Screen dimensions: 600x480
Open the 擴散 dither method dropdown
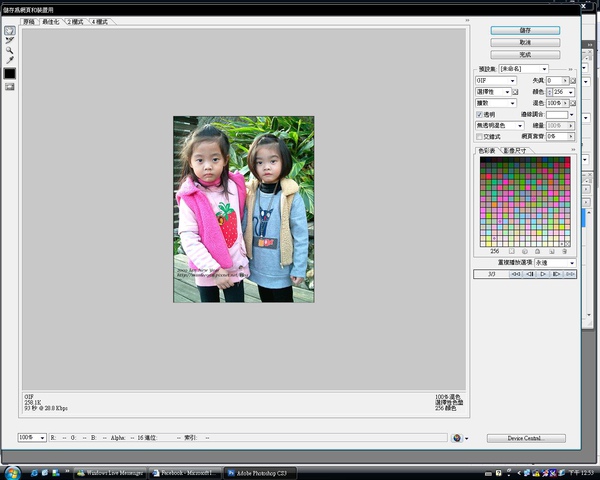click(496, 103)
